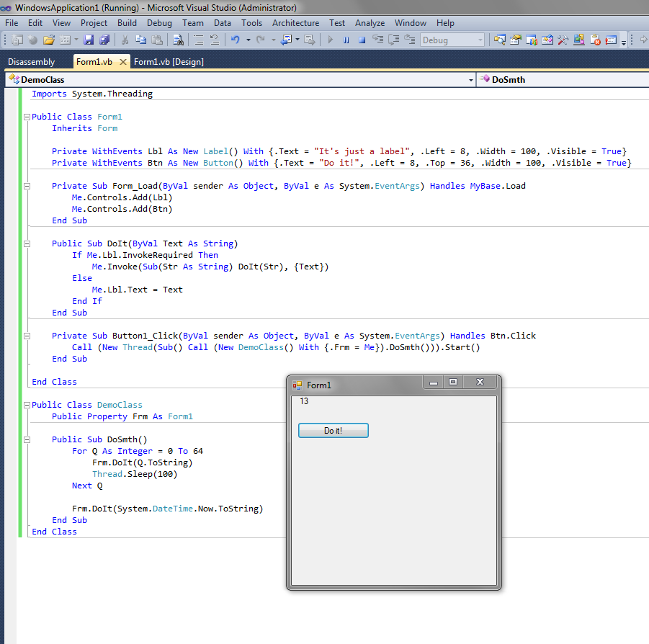The width and height of the screenshot is (649, 644).
Task: Collapse the DoIt sub outline
Action: pos(27,243)
